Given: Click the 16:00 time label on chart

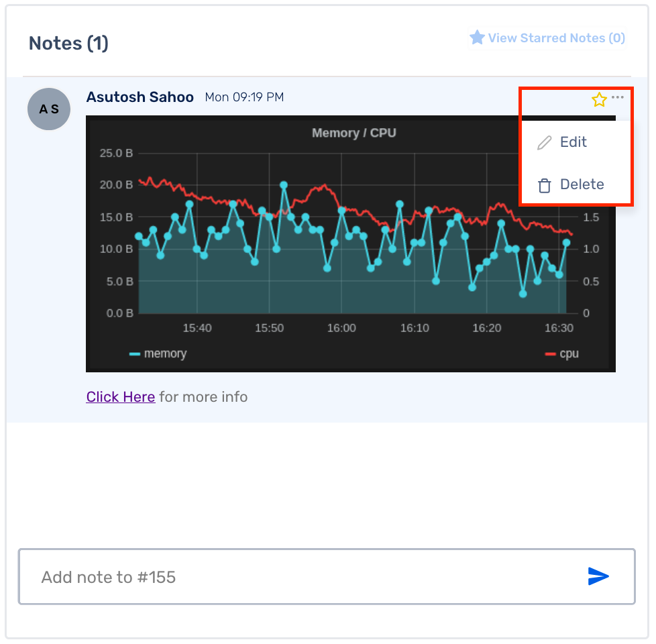Looking at the screenshot, I should (x=341, y=327).
